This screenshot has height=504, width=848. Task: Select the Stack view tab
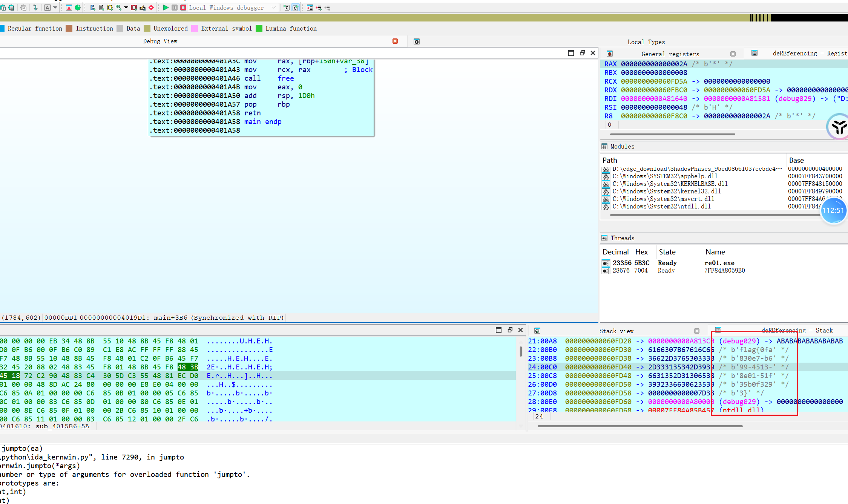click(x=616, y=331)
